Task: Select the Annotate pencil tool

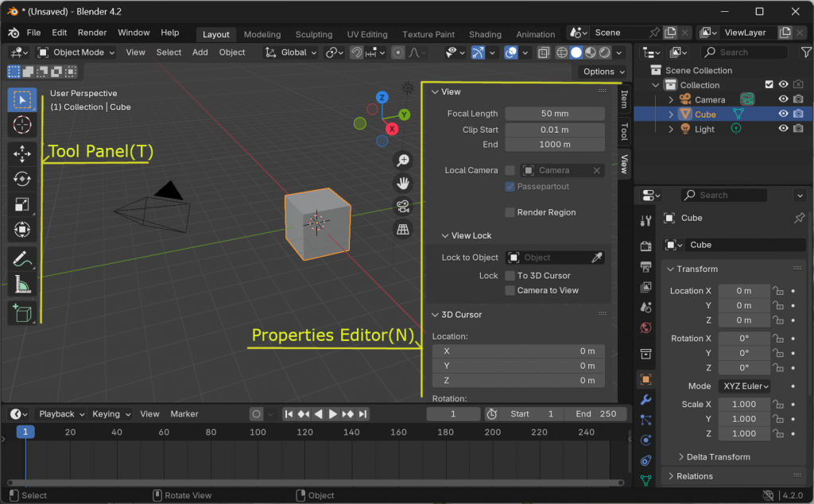Action: tap(21, 259)
